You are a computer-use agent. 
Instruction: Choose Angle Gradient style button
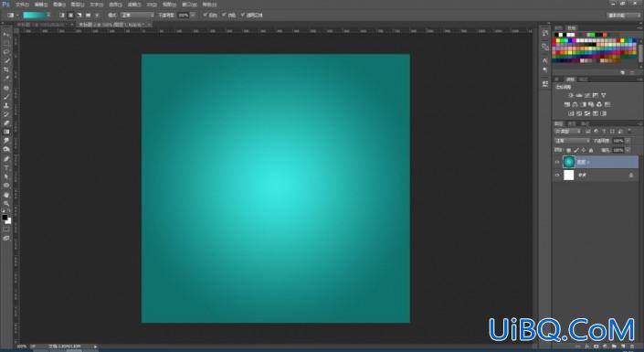click(x=79, y=16)
